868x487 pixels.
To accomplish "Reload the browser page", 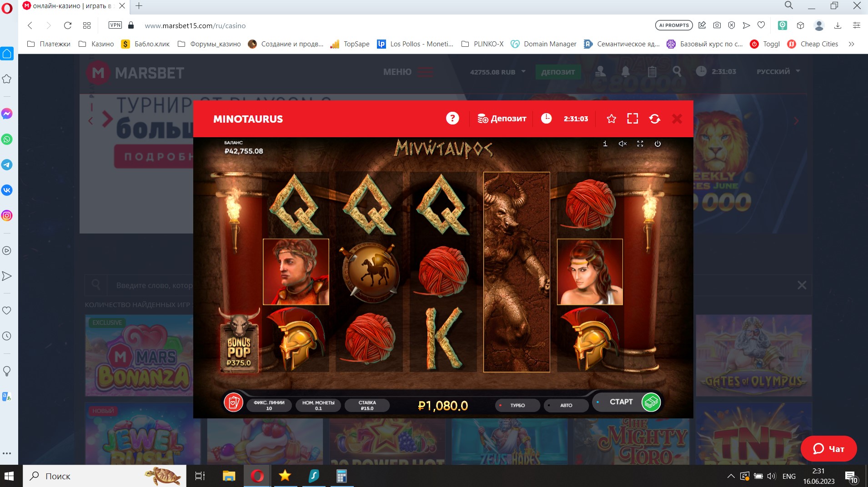I will pyautogui.click(x=68, y=25).
